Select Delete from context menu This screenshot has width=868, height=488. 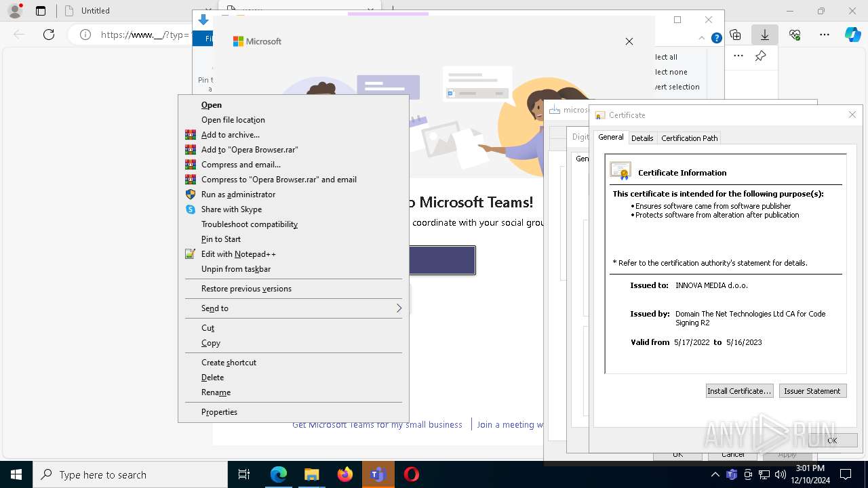click(x=294, y=378)
